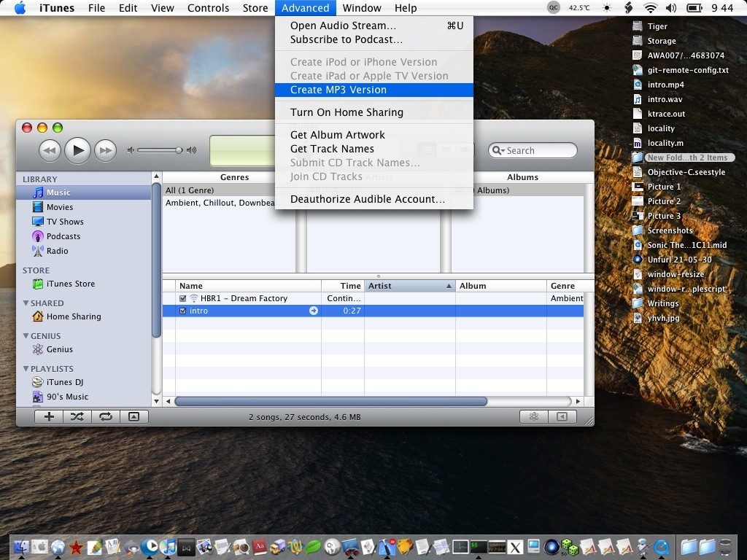The width and height of the screenshot is (747, 560).
Task: Click sidebar scroll down arrow
Action: click(156, 402)
